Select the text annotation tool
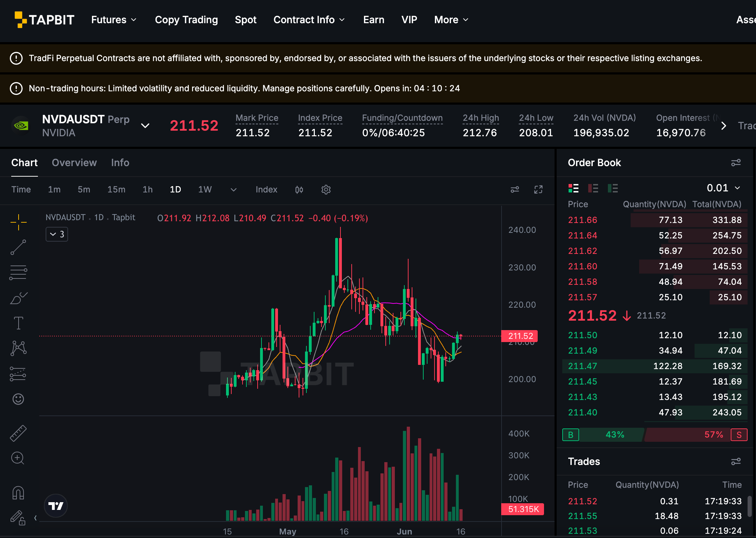The image size is (756, 538). tap(18, 323)
